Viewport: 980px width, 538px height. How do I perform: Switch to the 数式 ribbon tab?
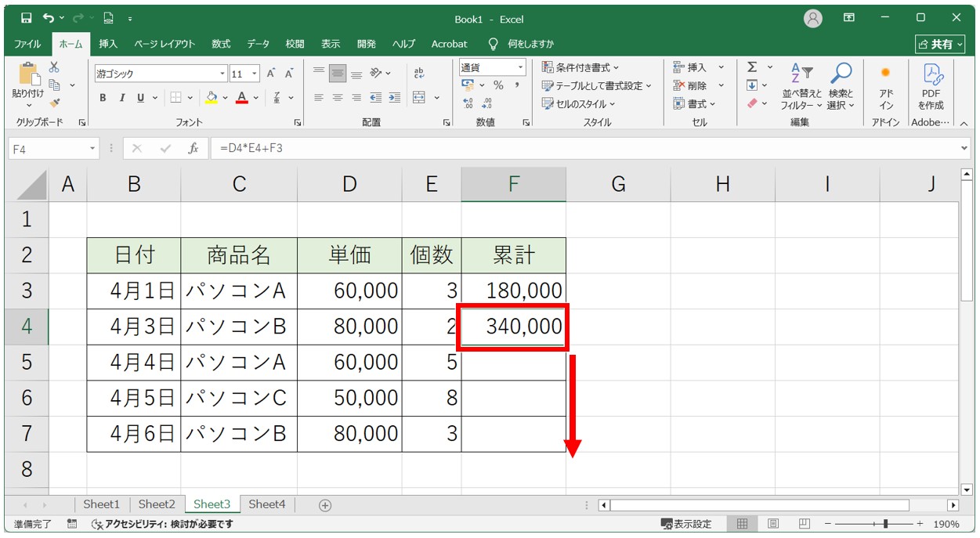(221, 44)
